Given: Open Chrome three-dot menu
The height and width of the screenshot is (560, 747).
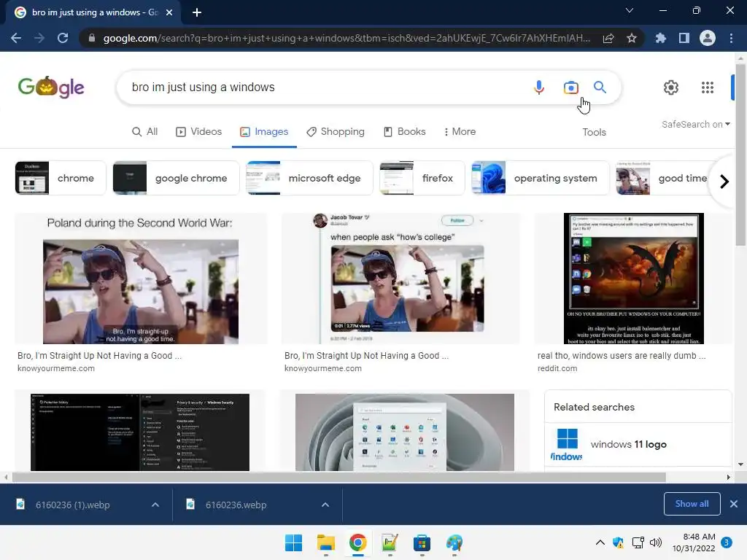Looking at the screenshot, I should pos(731,38).
